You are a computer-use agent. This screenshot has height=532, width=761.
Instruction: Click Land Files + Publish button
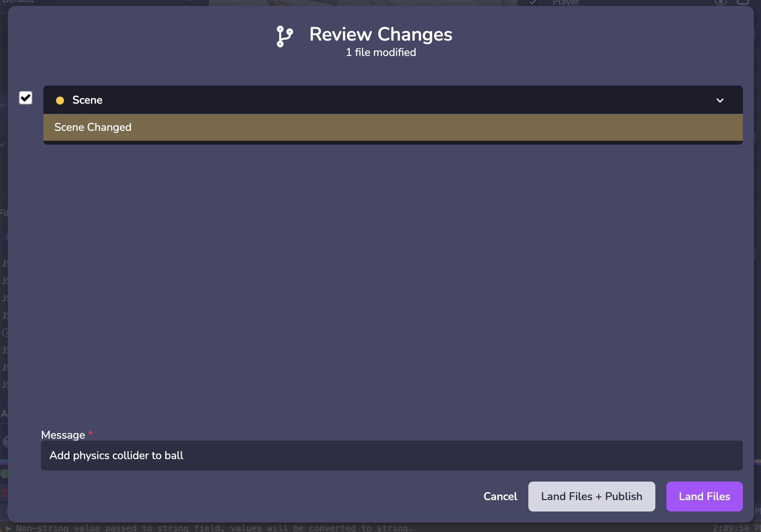pos(591,497)
